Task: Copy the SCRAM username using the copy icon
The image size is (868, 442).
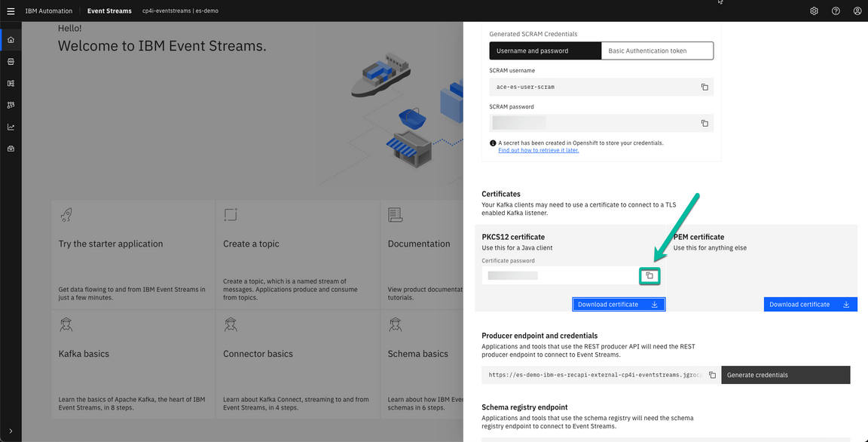Action: click(704, 87)
